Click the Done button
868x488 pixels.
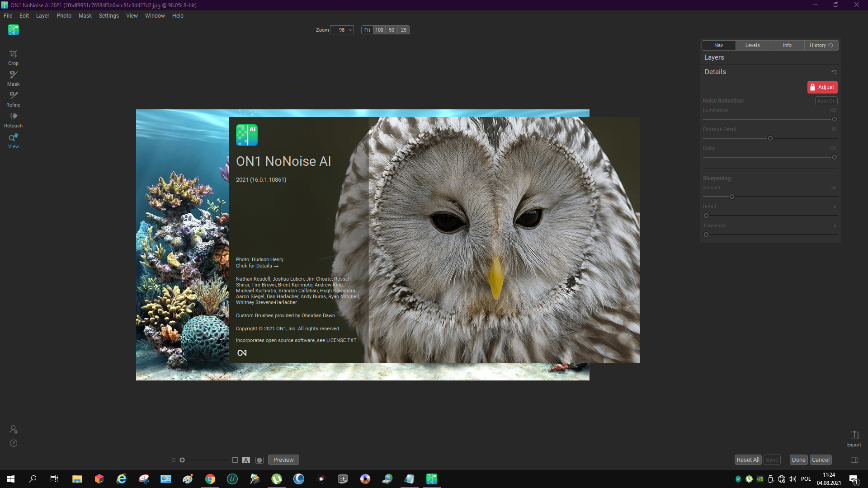pyautogui.click(x=799, y=460)
